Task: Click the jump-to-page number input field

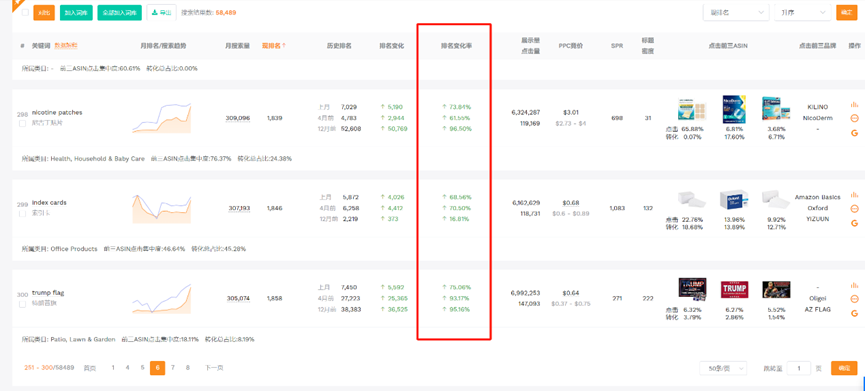Action: (x=798, y=368)
